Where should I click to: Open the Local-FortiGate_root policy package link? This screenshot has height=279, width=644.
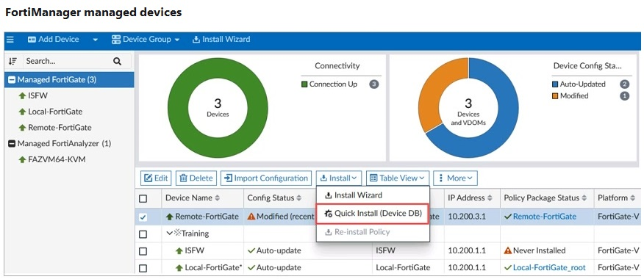point(550,267)
